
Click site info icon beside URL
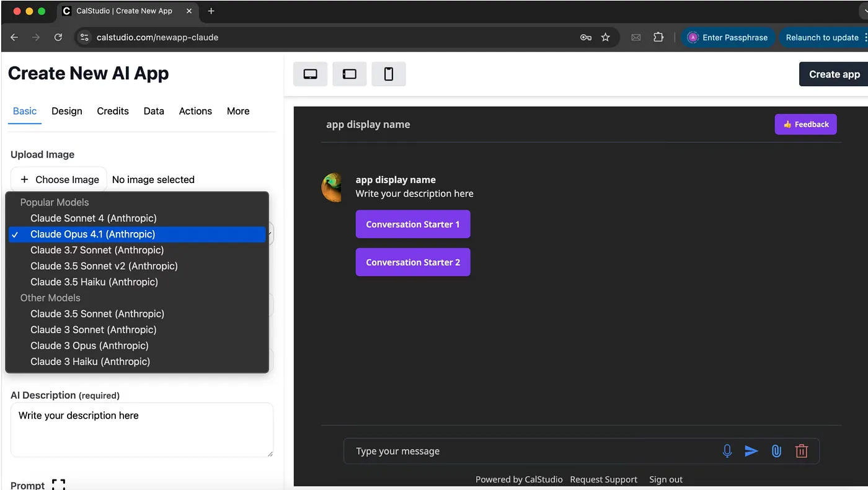(86, 37)
